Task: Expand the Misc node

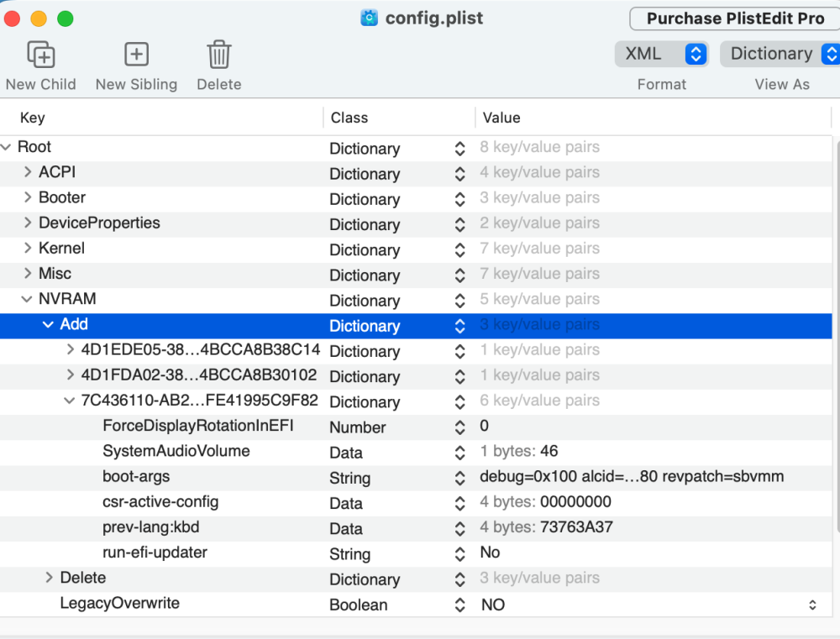Action: [28, 273]
